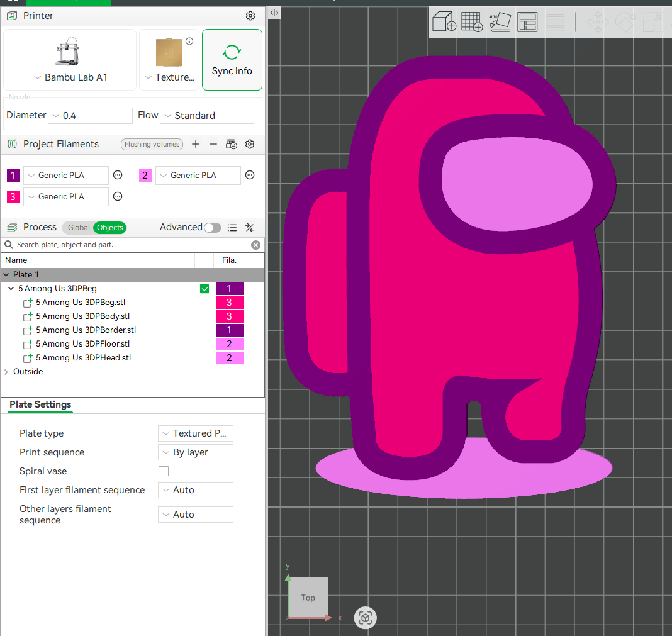Click the Arrange objects toolbar icon
Screen dimensions: 672x636
527,21
